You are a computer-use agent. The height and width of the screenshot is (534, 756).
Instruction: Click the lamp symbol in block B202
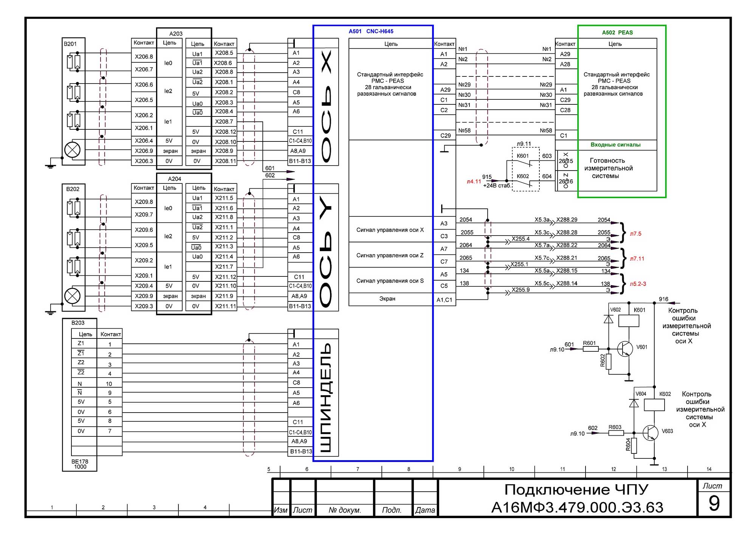[x=73, y=296]
